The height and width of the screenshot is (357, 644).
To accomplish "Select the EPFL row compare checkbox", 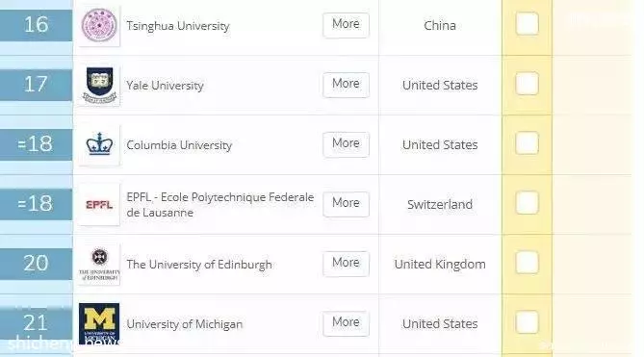I will [527, 203].
